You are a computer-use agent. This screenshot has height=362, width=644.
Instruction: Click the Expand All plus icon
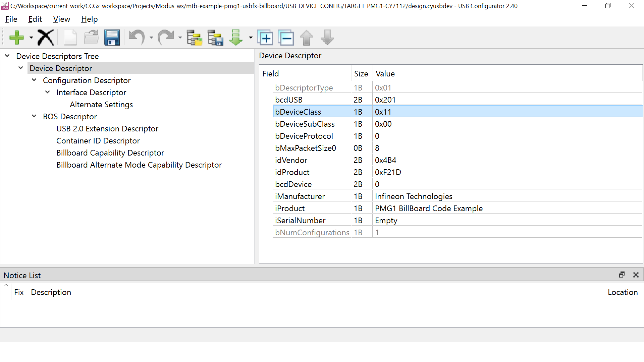[265, 38]
